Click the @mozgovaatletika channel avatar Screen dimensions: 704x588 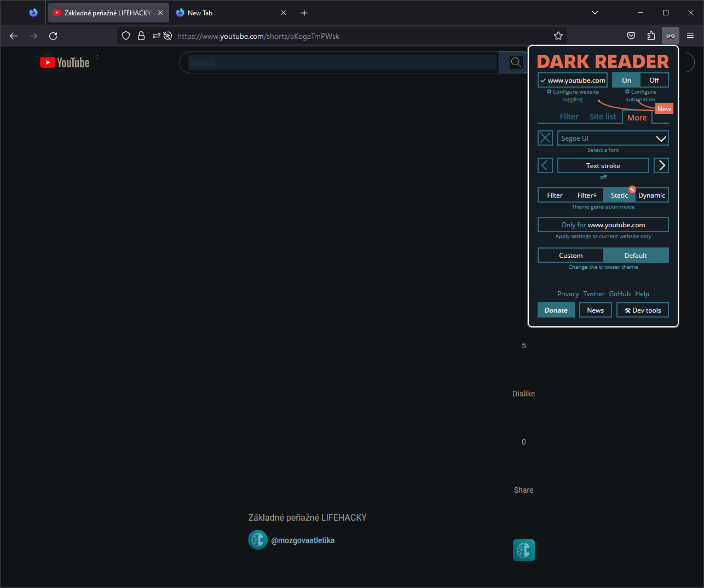tap(257, 540)
